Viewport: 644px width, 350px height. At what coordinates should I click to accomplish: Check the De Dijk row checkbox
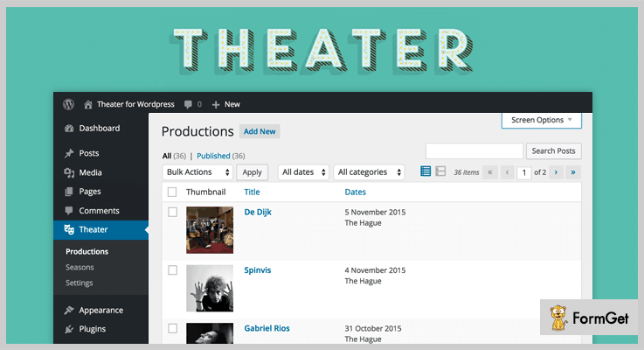point(172,213)
